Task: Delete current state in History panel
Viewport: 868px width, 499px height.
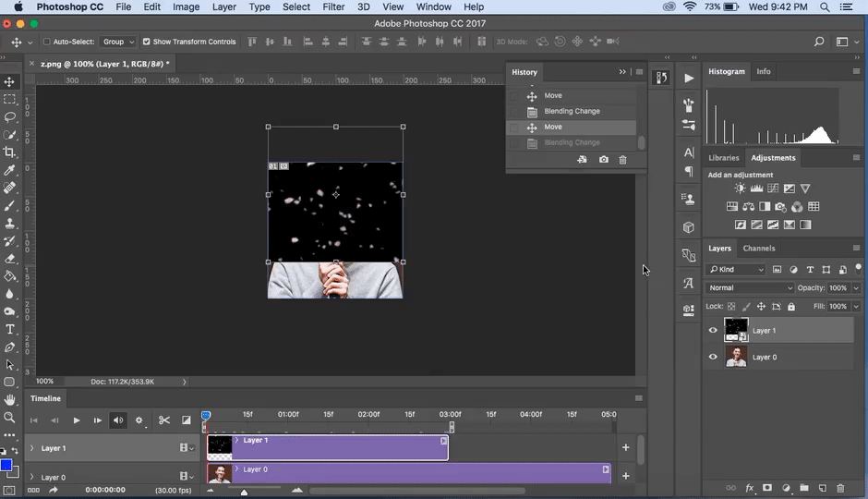Action: coord(622,160)
